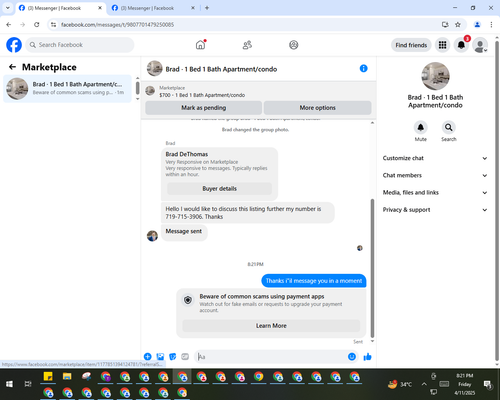This screenshot has width=500, height=400.
Task: Open the Windows Start button
Action: [x=9, y=384]
